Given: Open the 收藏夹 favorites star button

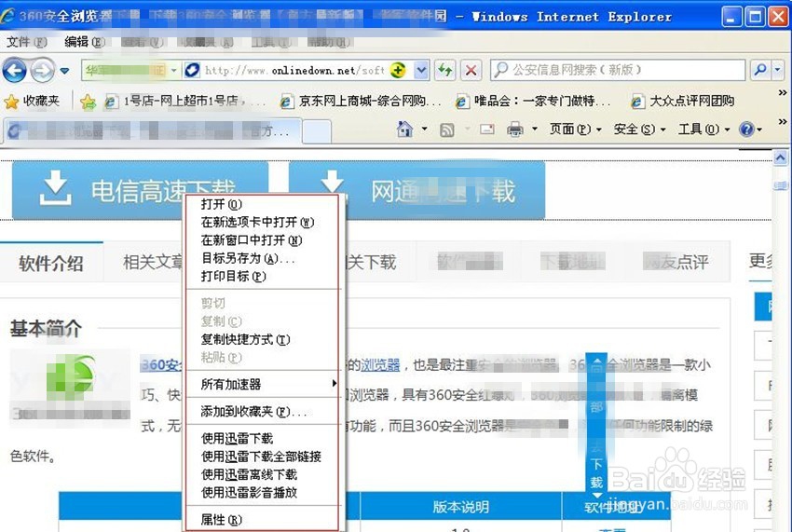Looking at the screenshot, I should pos(32,102).
